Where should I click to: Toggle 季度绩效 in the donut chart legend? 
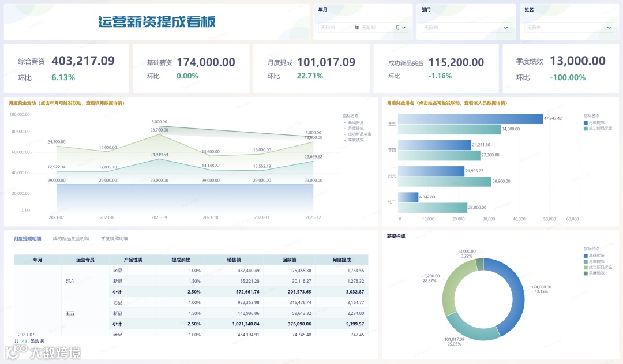594,273
